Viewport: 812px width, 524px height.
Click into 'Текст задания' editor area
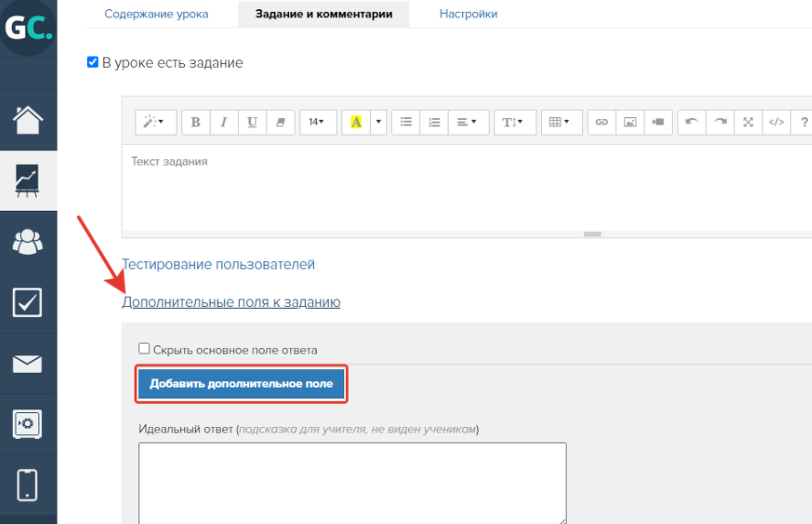point(467,188)
